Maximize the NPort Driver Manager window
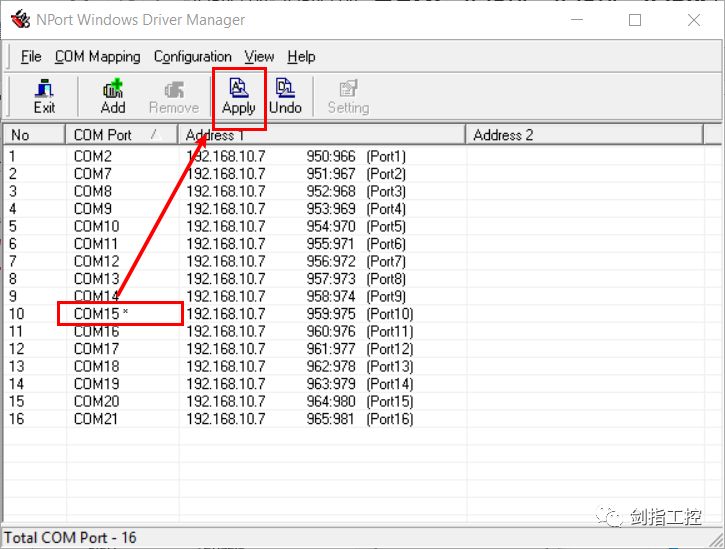Screen dimensions: 725x549 635,20
